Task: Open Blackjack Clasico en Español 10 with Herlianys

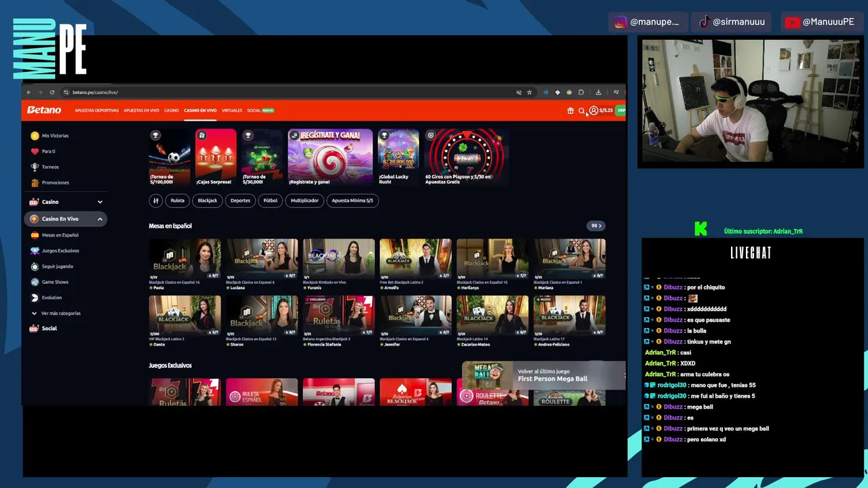Action: (492, 264)
